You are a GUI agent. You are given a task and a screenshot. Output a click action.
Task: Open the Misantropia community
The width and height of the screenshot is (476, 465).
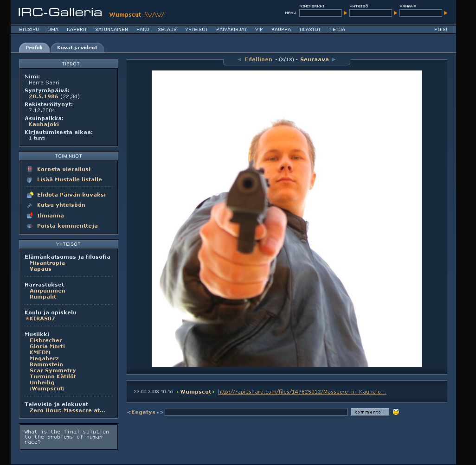(x=47, y=263)
